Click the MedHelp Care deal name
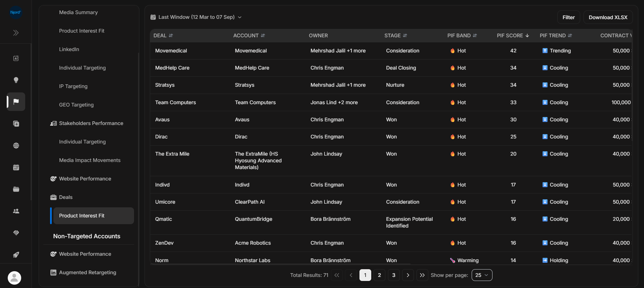 pos(172,68)
